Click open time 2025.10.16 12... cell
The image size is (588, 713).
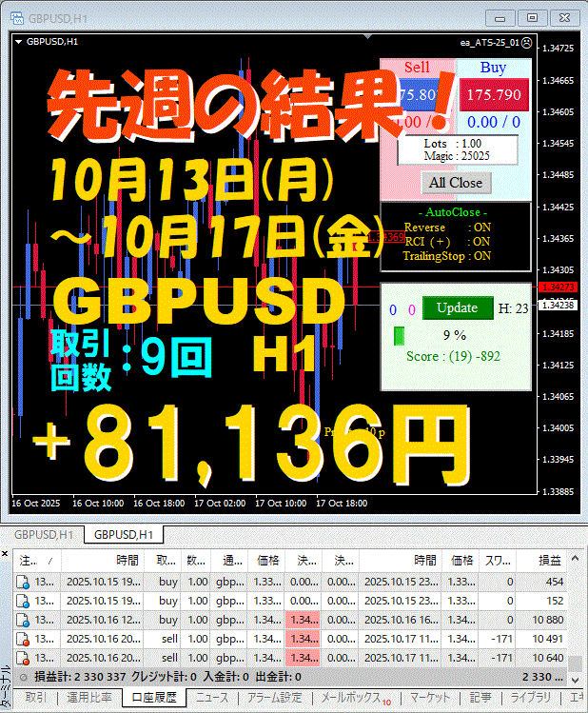pyautogui.click(x=104, y=621)
